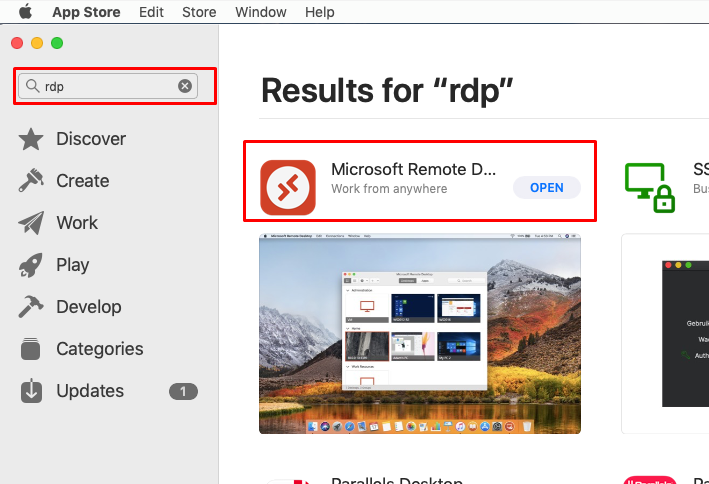This screenshot has width=709, height=484.
Task: Click the Discover star icon
Action: point(31,139)
